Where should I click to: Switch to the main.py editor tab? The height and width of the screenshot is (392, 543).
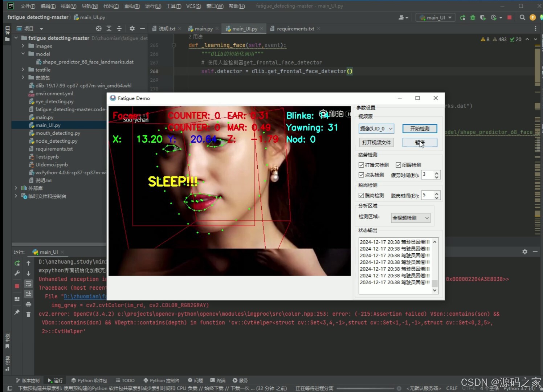click(x=203, y=29)
